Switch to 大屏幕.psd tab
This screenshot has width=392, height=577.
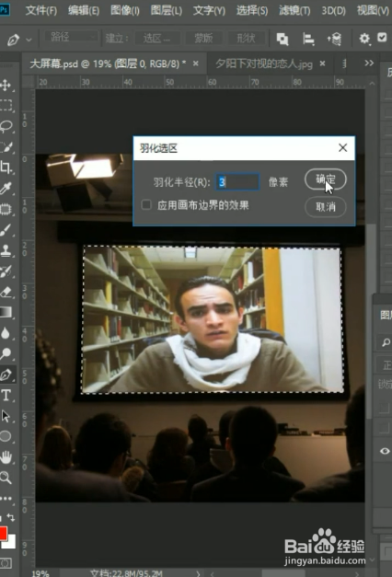(108, 64)
